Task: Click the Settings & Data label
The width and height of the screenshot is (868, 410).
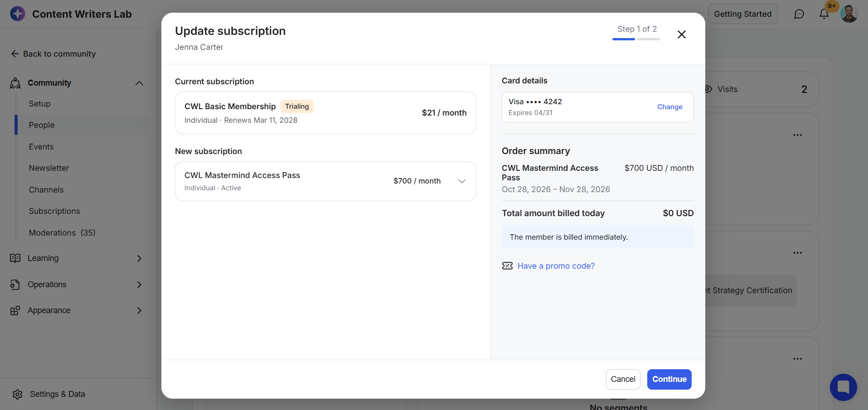Action: pos(58,394)
